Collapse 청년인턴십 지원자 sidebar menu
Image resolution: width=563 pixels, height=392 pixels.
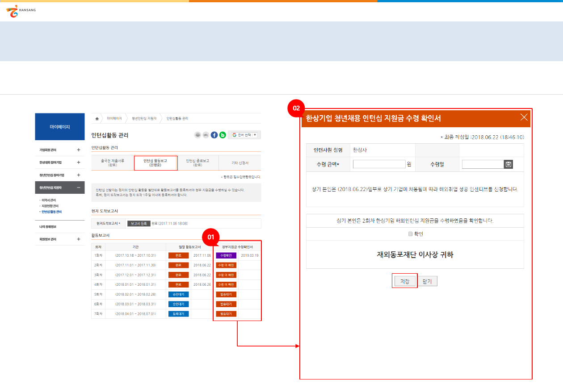(x=78, y=188)
